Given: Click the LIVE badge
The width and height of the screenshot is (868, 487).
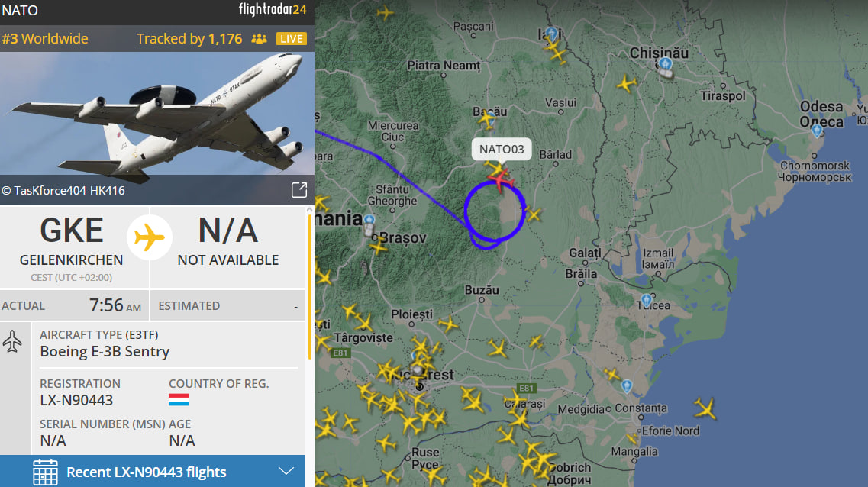Looking at the screenshot, I should [291, 39].
